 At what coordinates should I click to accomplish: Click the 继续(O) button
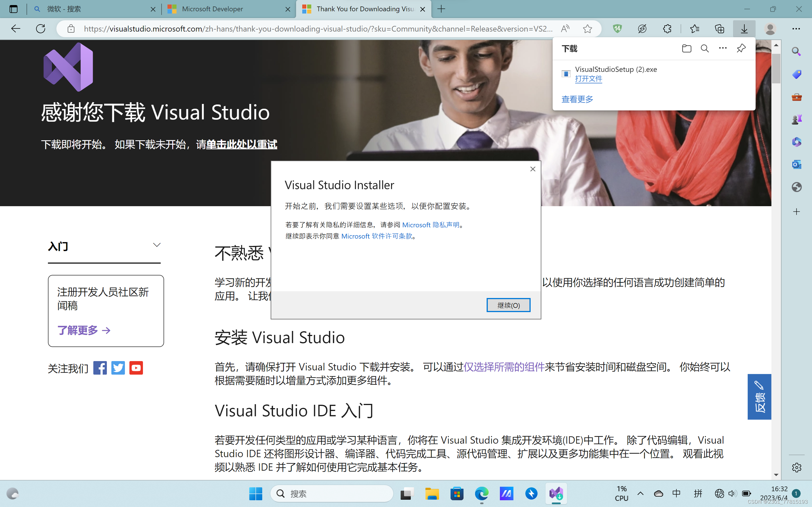pyautogui.click(x=508, y=305)
